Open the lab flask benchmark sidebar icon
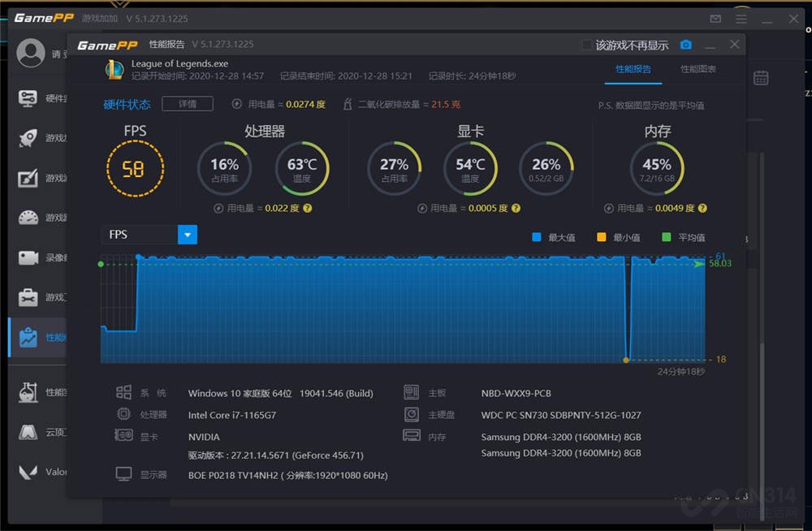 click(28, 392)
